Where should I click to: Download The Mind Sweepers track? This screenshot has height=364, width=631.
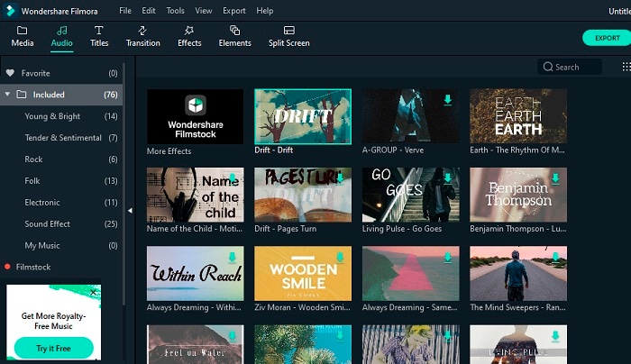pyautogui.click(x=555, y=257)
